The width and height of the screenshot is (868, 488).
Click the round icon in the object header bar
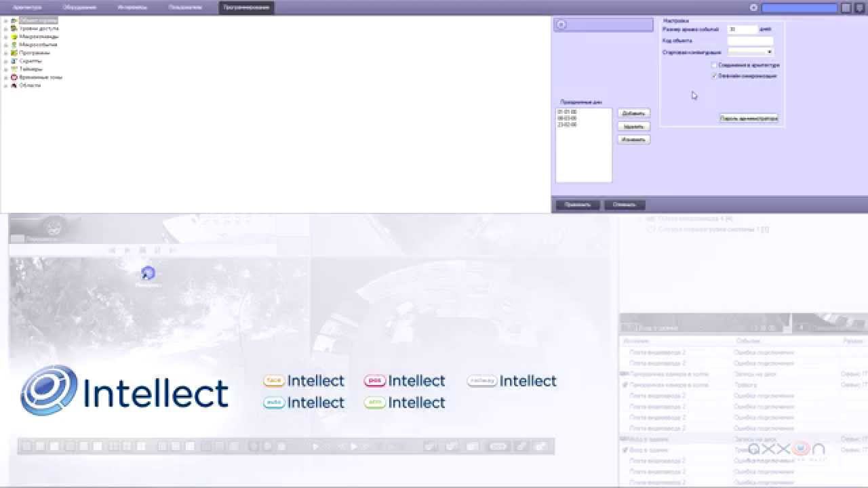pyautogui.click(x=560, y=24)
